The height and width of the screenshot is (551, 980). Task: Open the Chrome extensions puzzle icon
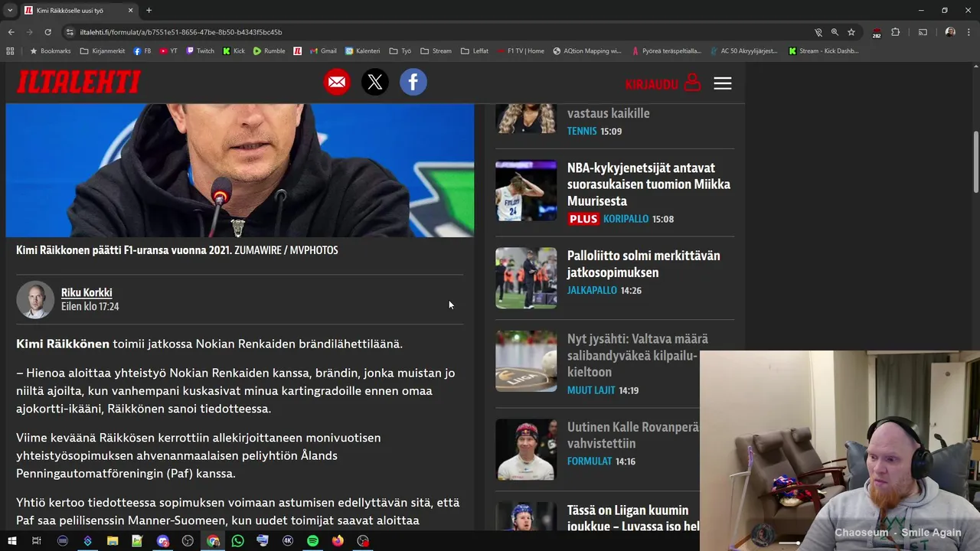[896, 32]
